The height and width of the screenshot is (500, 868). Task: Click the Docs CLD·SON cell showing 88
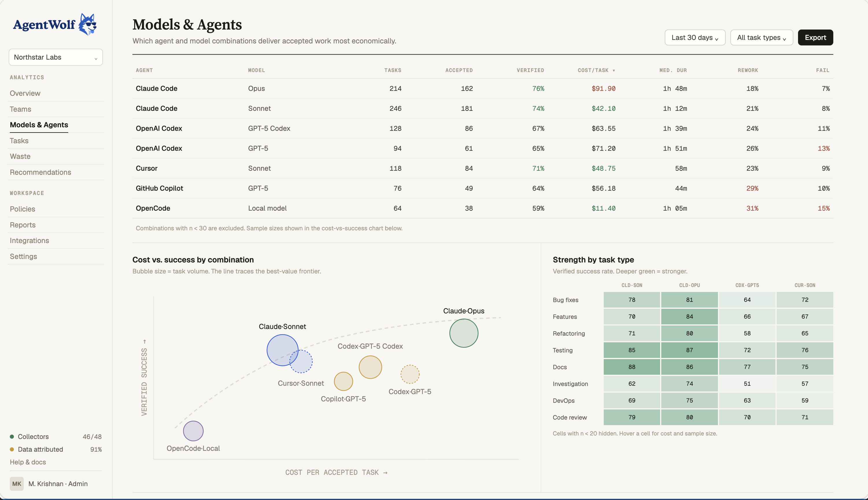coord(631,367)
